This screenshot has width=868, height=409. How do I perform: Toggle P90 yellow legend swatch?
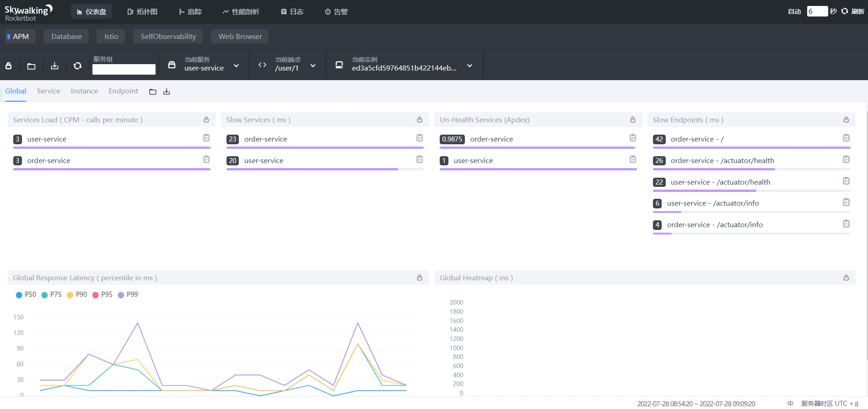point(70,295)
